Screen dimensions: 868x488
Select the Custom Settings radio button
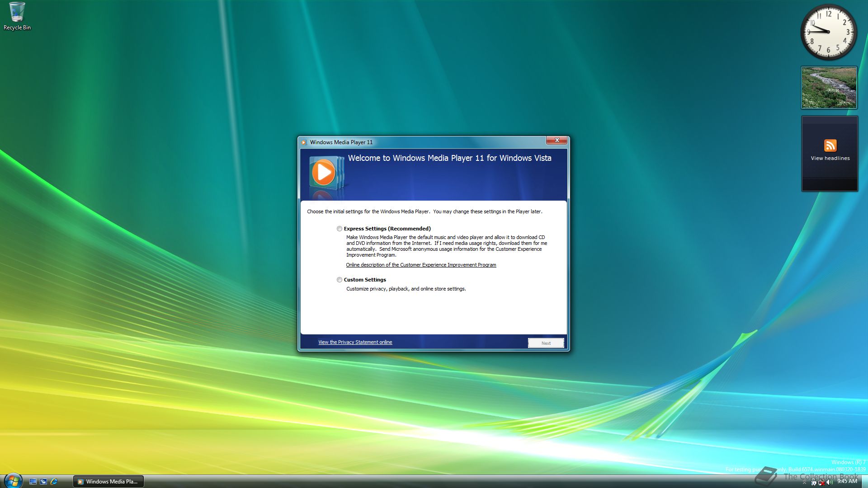(340, 280)
